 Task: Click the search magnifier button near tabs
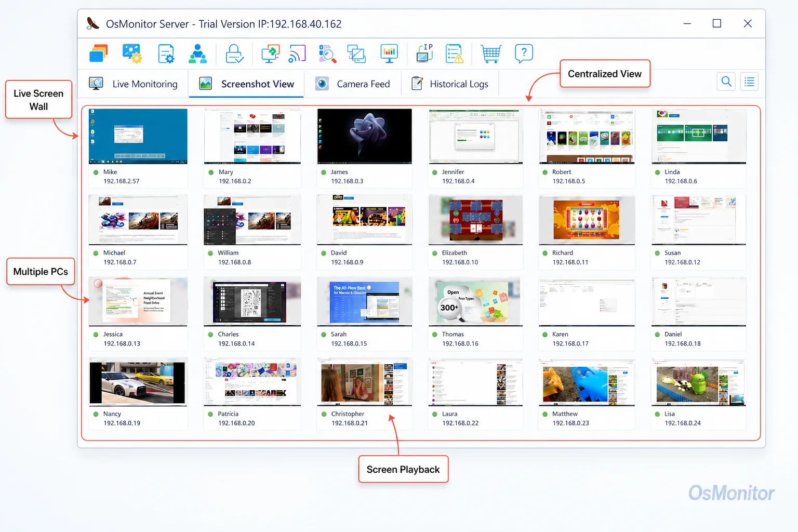[x=726, y=82]
